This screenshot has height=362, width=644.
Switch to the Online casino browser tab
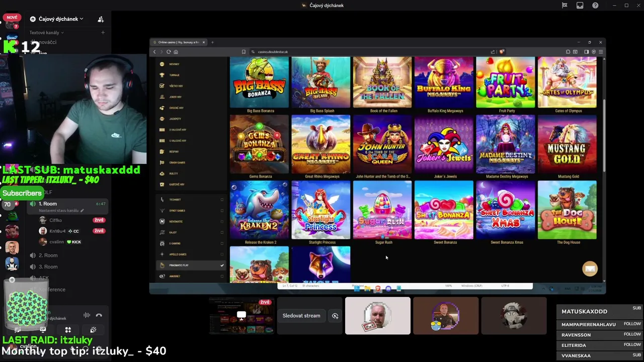(x=179, y=42)
